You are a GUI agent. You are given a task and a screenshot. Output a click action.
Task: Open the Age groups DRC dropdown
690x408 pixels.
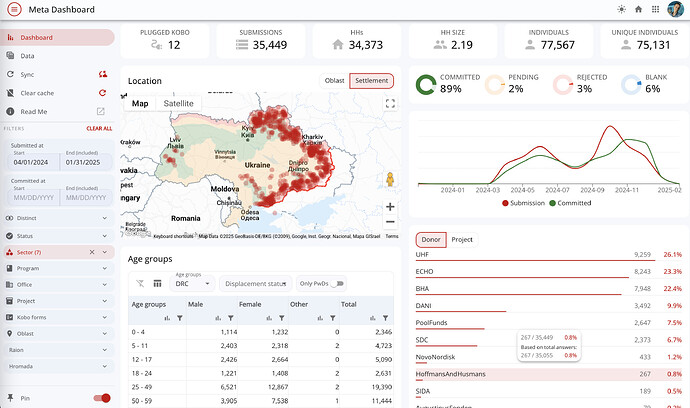click(193, 283)
